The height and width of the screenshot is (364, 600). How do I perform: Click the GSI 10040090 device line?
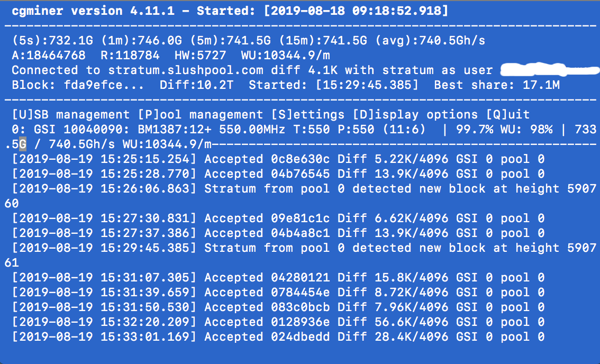[300, 136]
